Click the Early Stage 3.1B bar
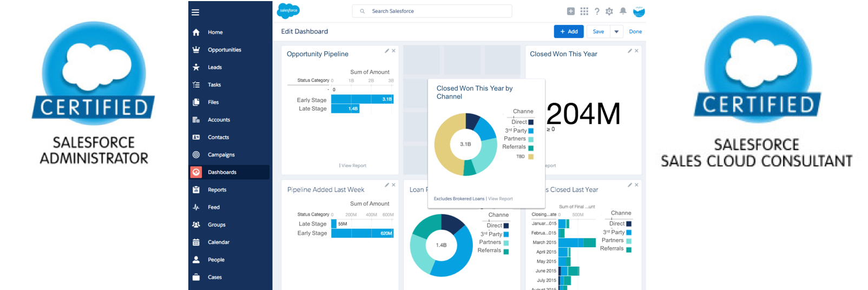 pyautogui.click(x=362, y=99)
